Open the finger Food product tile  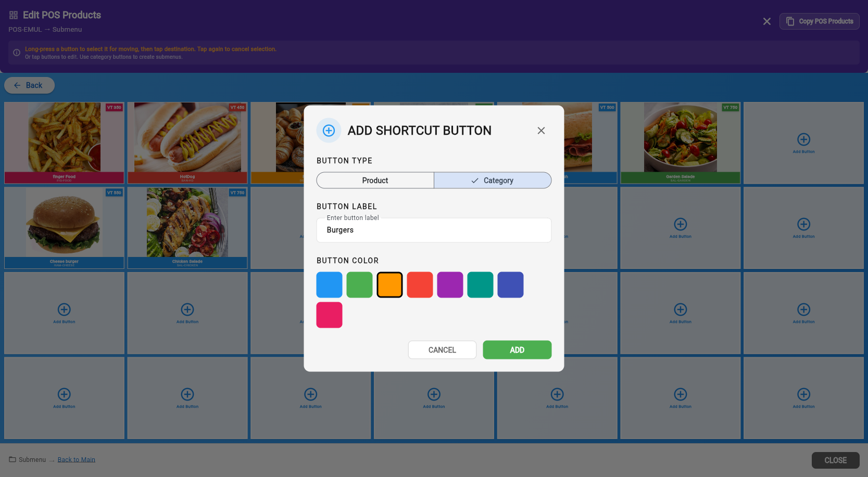[64, 143]
